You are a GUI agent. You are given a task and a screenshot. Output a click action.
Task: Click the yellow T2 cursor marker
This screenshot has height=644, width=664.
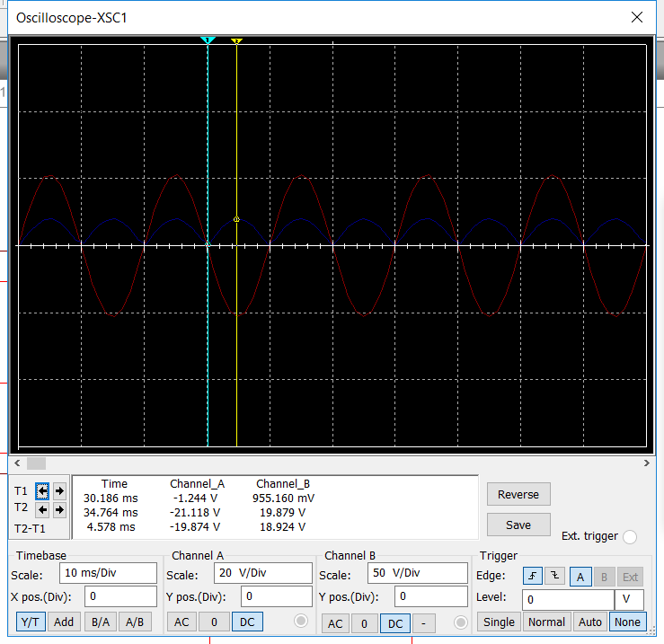[236, 41]
